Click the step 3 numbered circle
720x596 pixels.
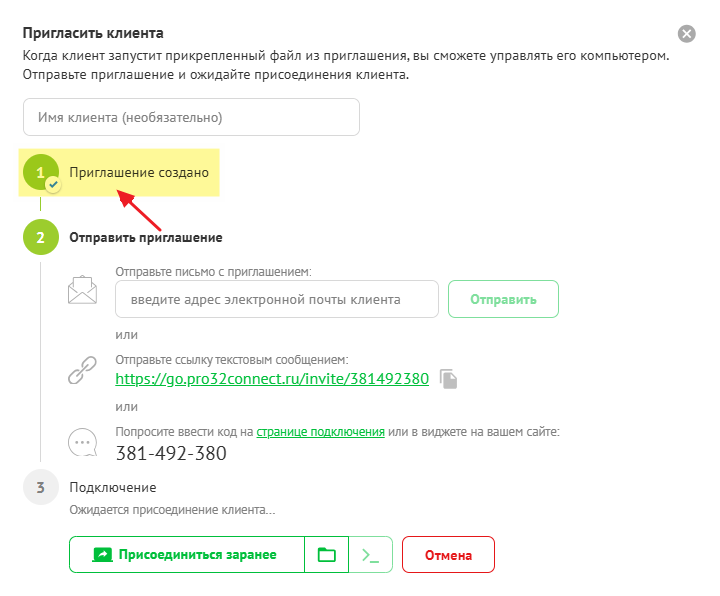(x=40, y=488)
